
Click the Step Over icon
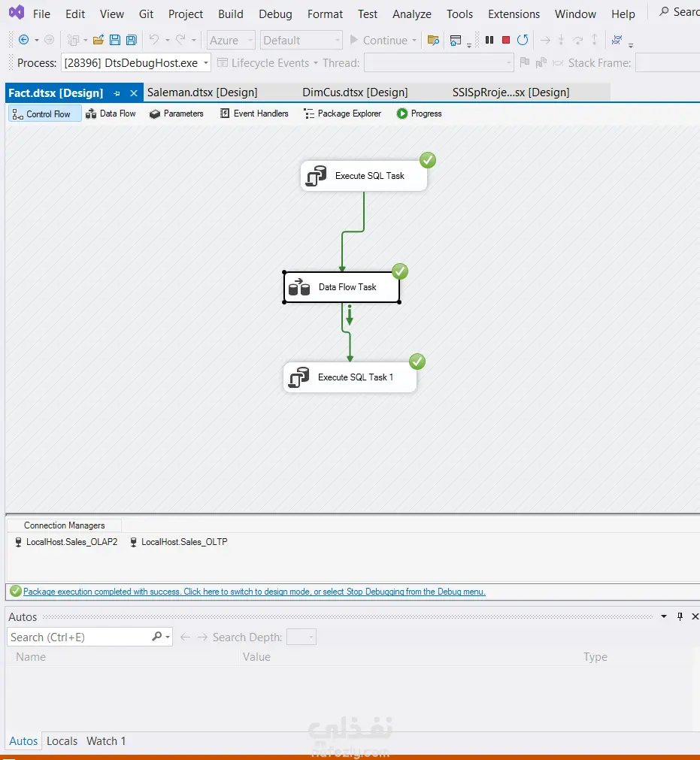[578, 40]
